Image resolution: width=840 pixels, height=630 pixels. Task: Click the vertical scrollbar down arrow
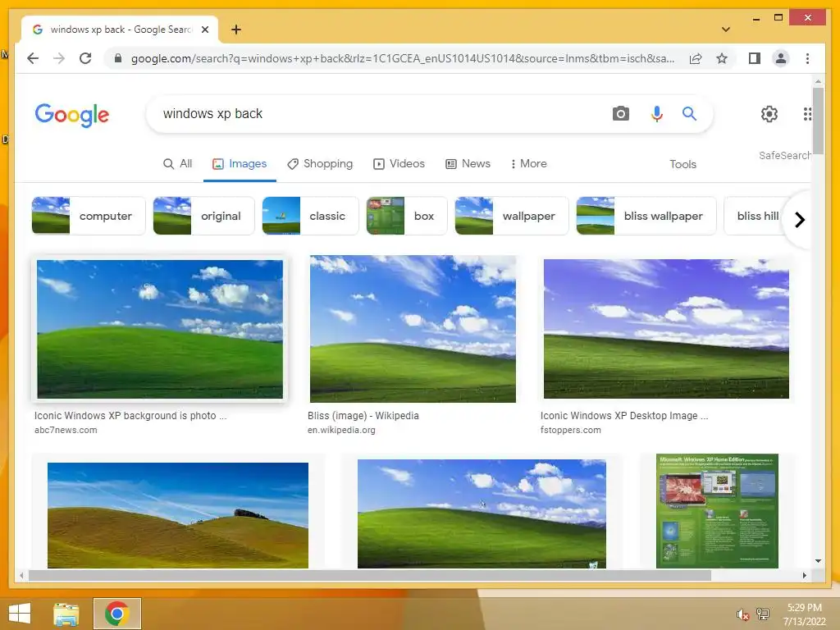click(818, 561)
